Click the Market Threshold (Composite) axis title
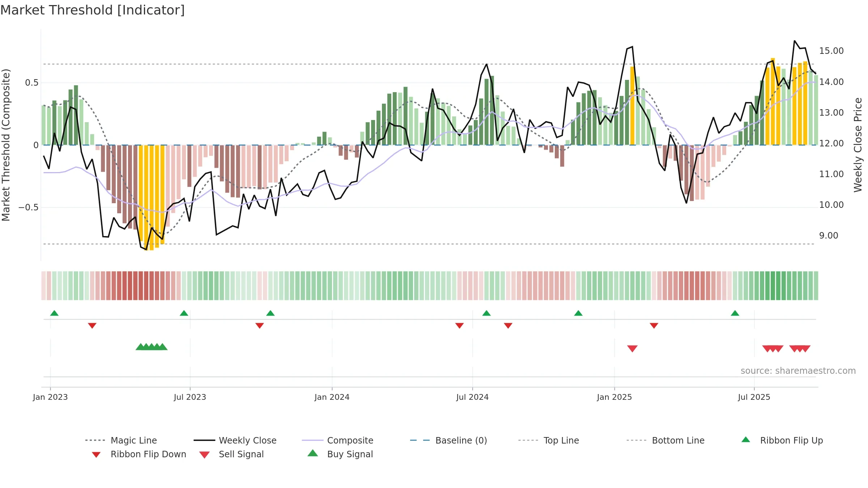Viewport: 868px width, 488px height. pos(6,145)
